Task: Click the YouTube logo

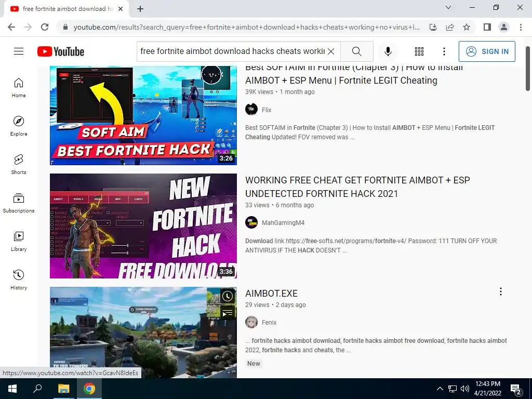Action: click(61, 51)
